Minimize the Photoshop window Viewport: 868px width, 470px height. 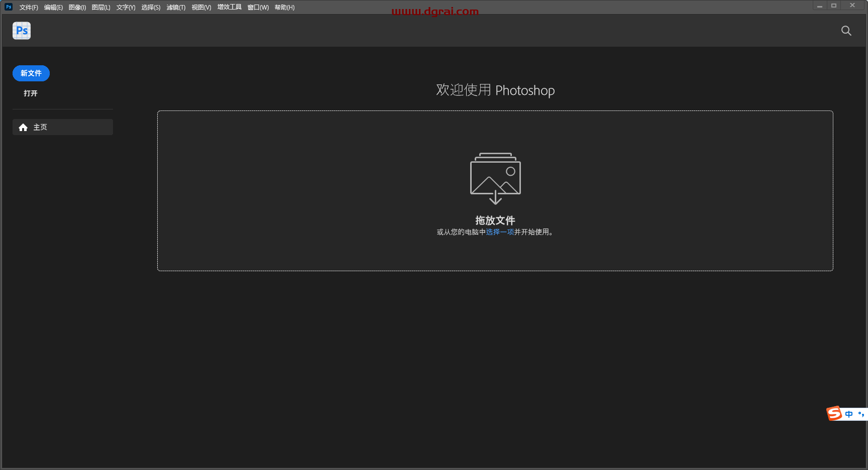[819, 6]
